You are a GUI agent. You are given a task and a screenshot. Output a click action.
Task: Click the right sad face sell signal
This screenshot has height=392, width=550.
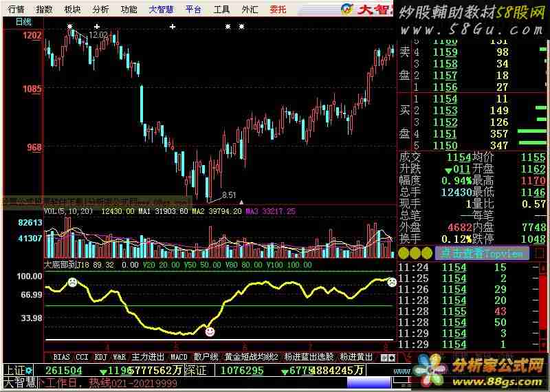(392, 282)
